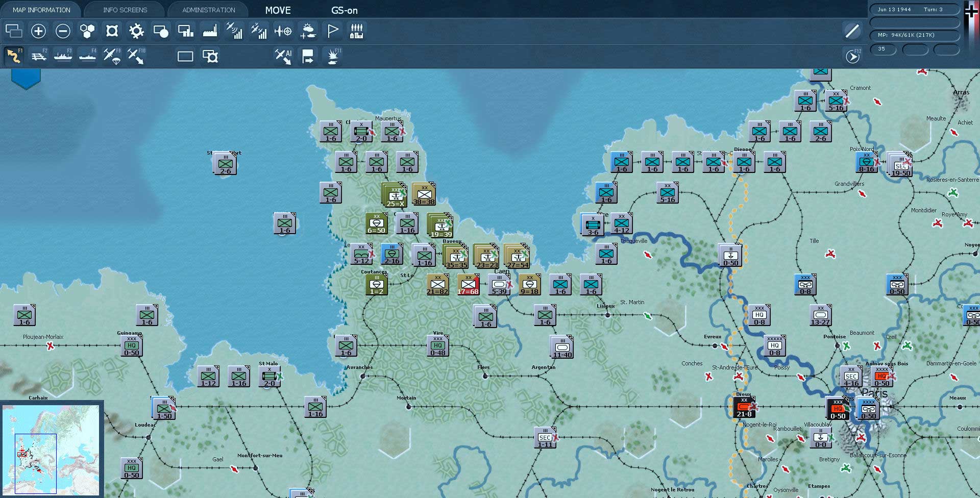The image size is (980, 498).
Task: Open preferences with the gear icon
Action: (x=136, y=32)
